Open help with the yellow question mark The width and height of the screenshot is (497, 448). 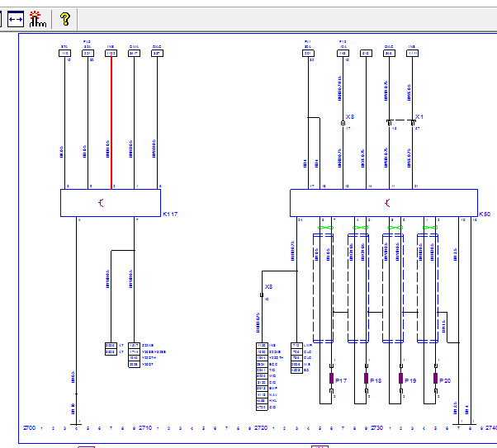coord(65,19)
